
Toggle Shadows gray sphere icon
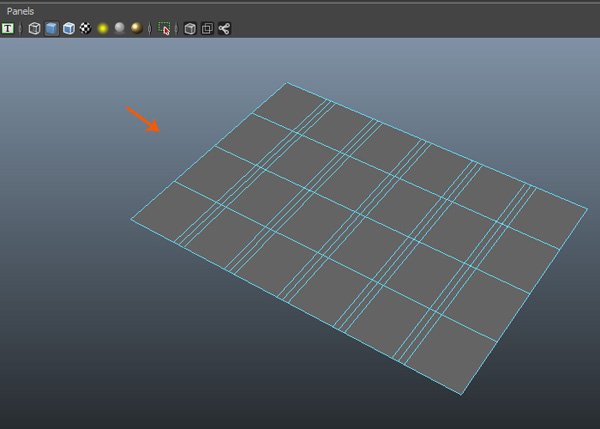point(120,28)
